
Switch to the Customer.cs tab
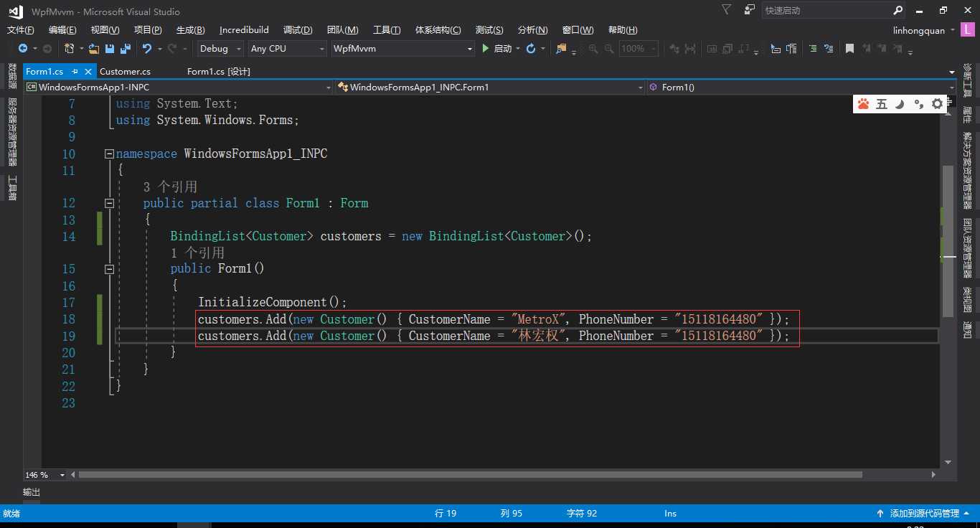point(125,72)
